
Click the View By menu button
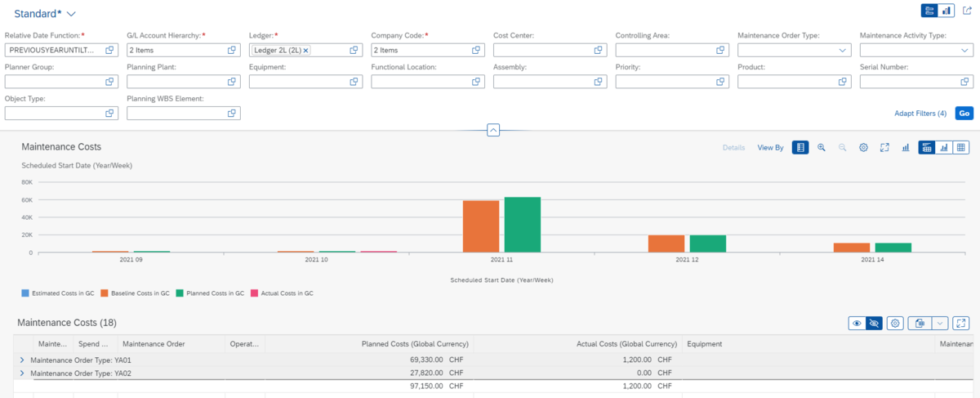point(770,148)
